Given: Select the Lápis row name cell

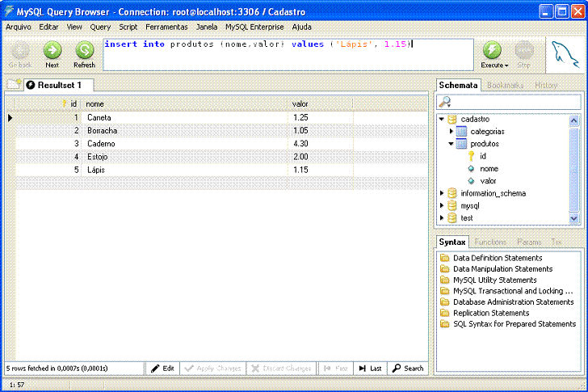Looking at the screenshot, I should click(x=185, y=170).
